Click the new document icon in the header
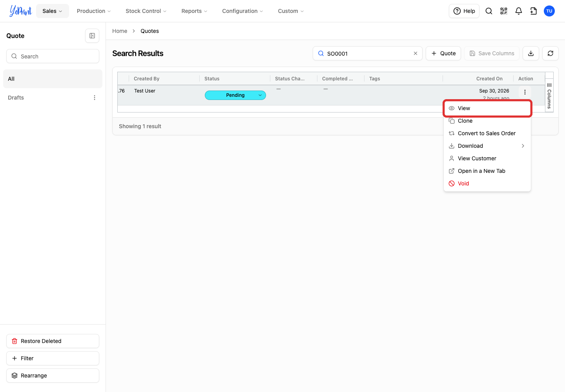Image resolution: width=565 pixels, height=392 pixels. (534, 11)
